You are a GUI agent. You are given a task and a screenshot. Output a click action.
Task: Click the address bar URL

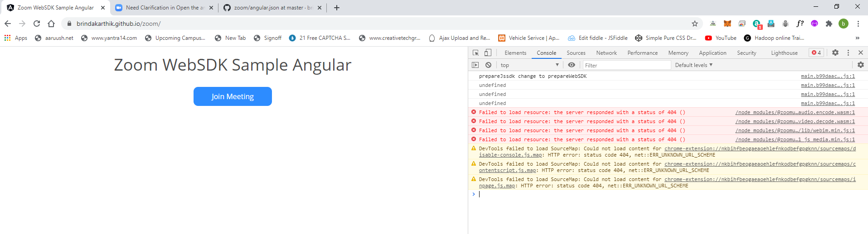118,24
